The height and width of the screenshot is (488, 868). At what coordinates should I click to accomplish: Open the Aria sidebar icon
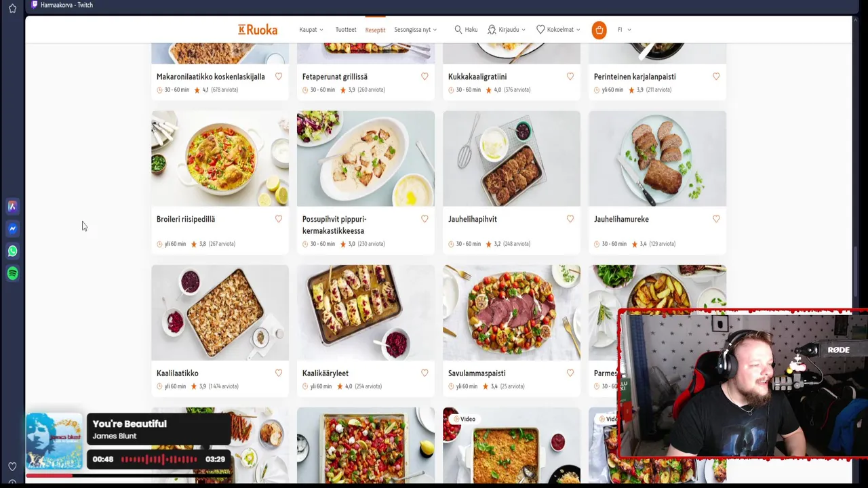12,206
